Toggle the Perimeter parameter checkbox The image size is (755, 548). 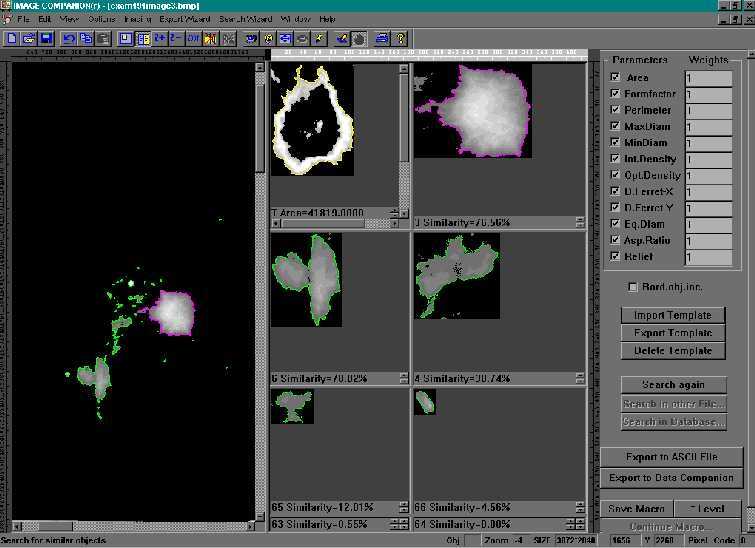(615, 110)
